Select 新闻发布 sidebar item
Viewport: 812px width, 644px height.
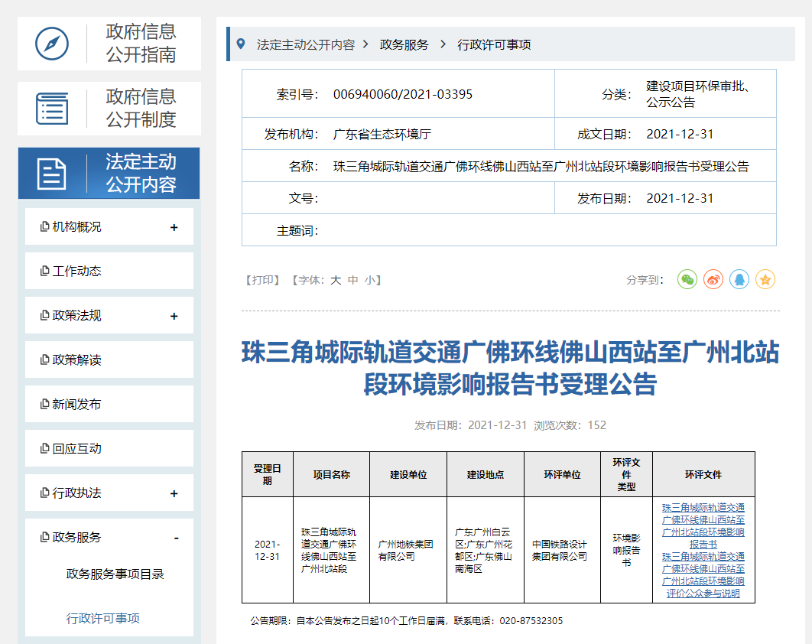coord(76,405)
